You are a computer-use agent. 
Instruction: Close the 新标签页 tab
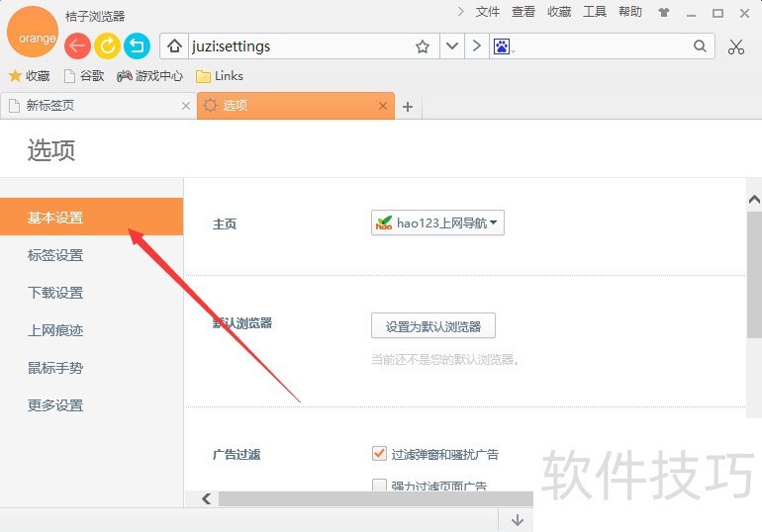(x=186, y=106)
